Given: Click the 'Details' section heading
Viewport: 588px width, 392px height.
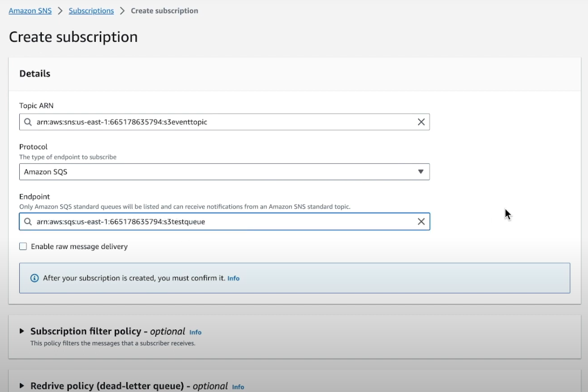Looking at the screenshot, I should click(x=35, y=74).
